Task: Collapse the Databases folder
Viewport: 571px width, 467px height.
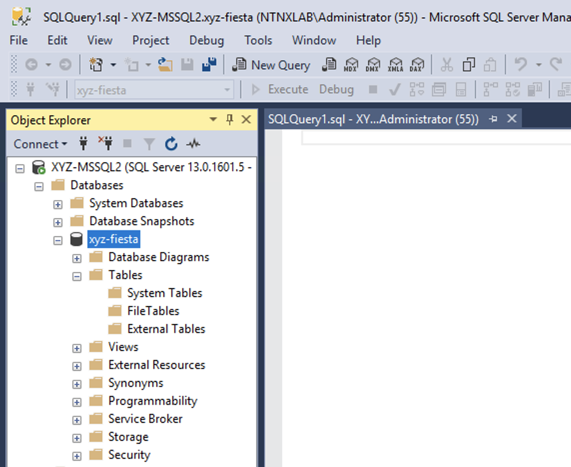Action: coord(39,187)
